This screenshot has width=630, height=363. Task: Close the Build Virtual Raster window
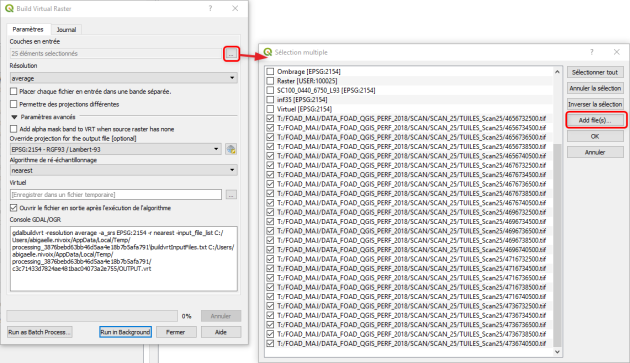235,8
